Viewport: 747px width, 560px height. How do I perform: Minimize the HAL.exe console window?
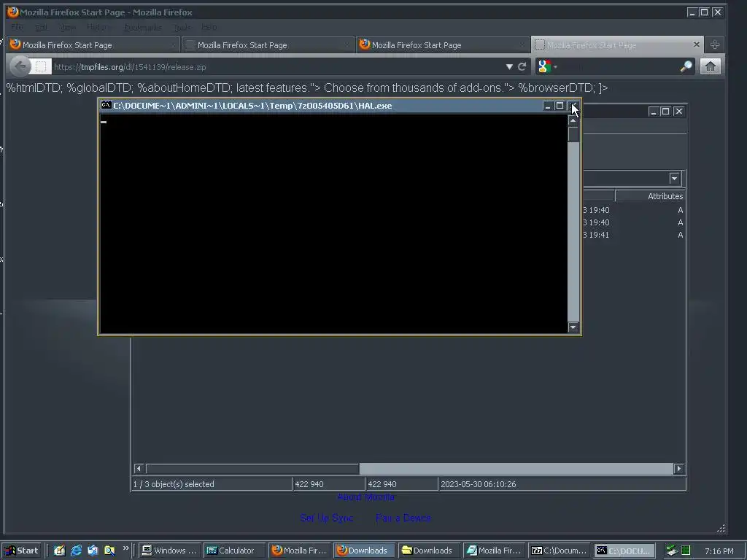(547, 106)
